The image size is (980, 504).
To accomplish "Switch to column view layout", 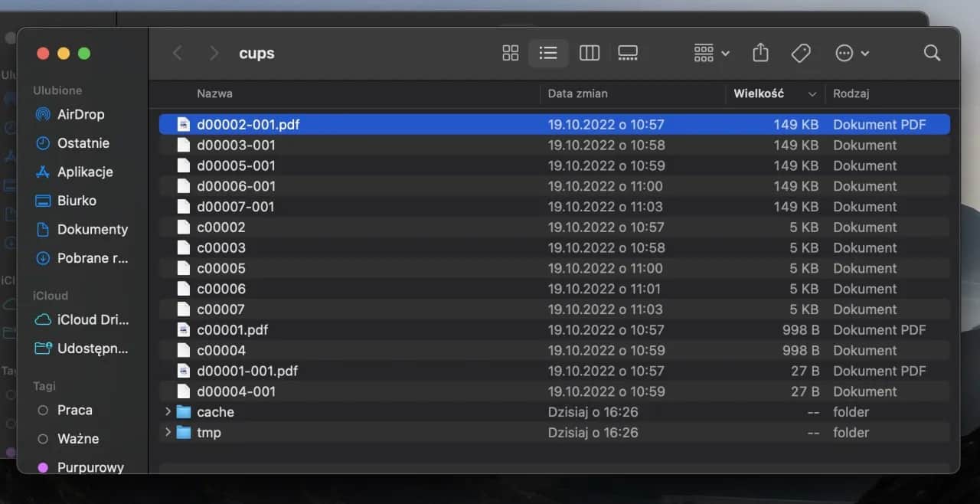I will point(590,53).
